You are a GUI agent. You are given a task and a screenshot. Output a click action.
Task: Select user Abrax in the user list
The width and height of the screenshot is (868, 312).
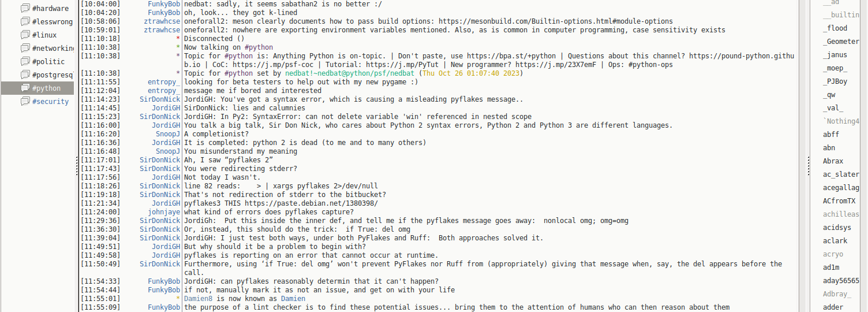pyautogui.click(x=833, y=161)
